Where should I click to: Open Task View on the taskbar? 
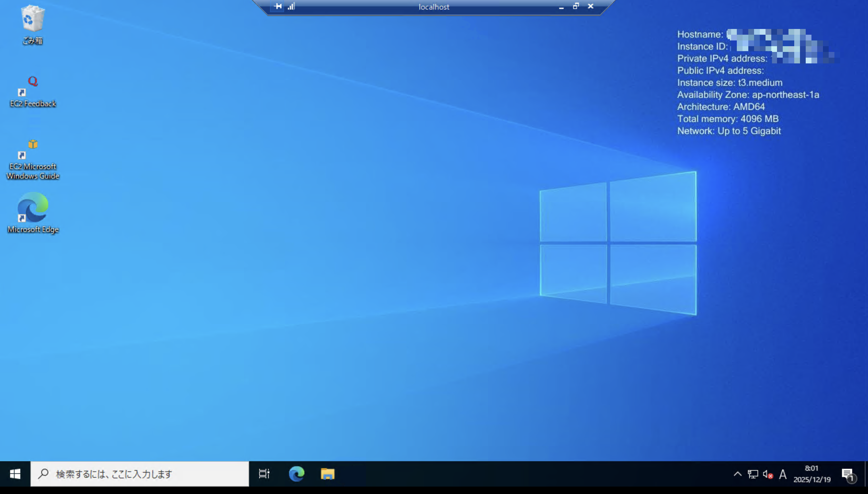click(x=264, y=474)
